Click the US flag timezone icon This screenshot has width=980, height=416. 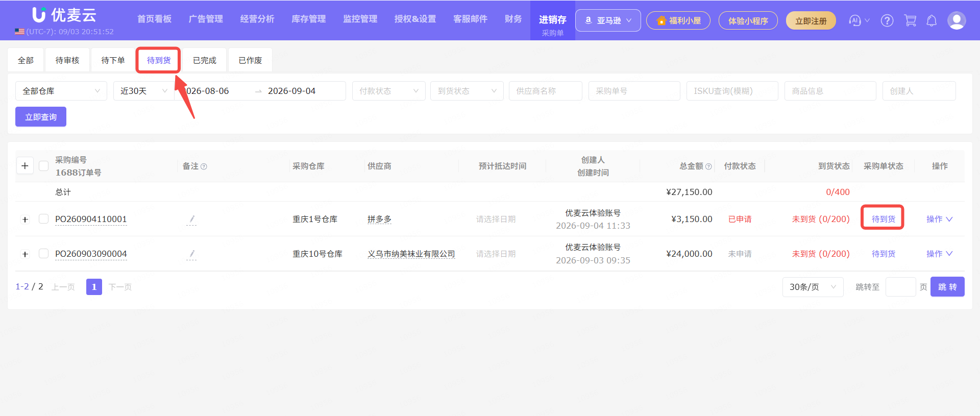pyautogui.click(x=19, y=32)
